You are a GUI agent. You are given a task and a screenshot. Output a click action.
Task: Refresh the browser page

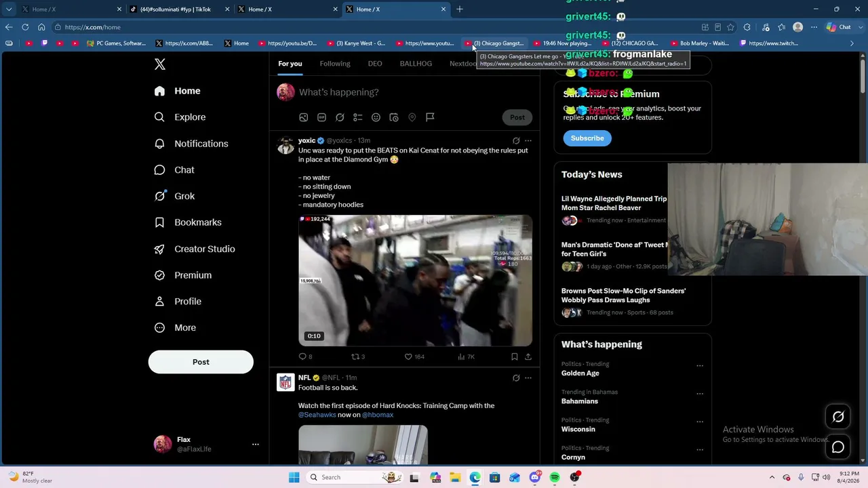point(25,27)
